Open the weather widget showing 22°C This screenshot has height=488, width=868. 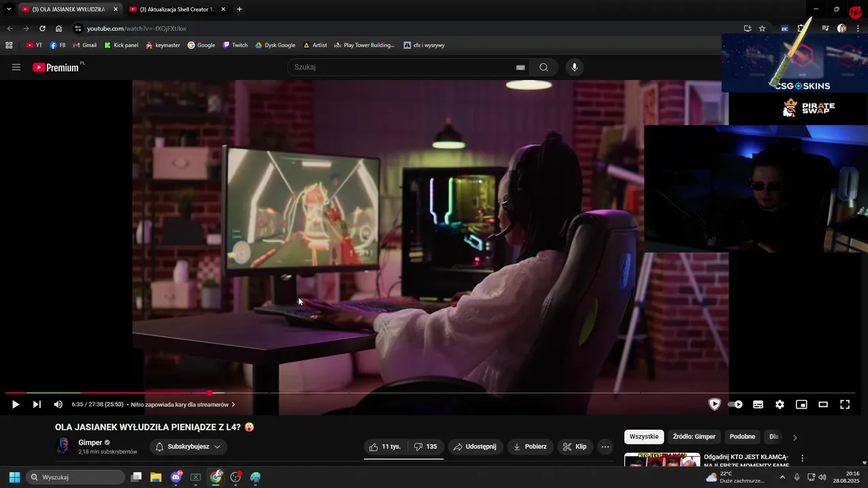[735, 477]
